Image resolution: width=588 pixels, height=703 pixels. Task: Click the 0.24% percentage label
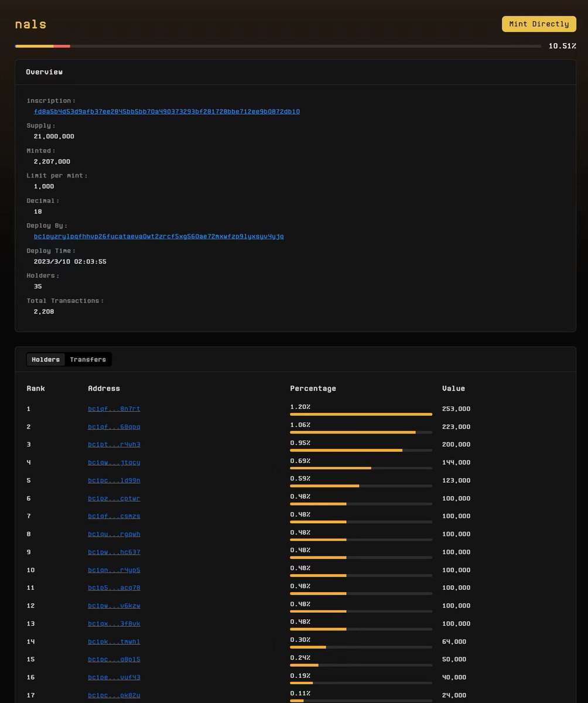tap(300, 657)
